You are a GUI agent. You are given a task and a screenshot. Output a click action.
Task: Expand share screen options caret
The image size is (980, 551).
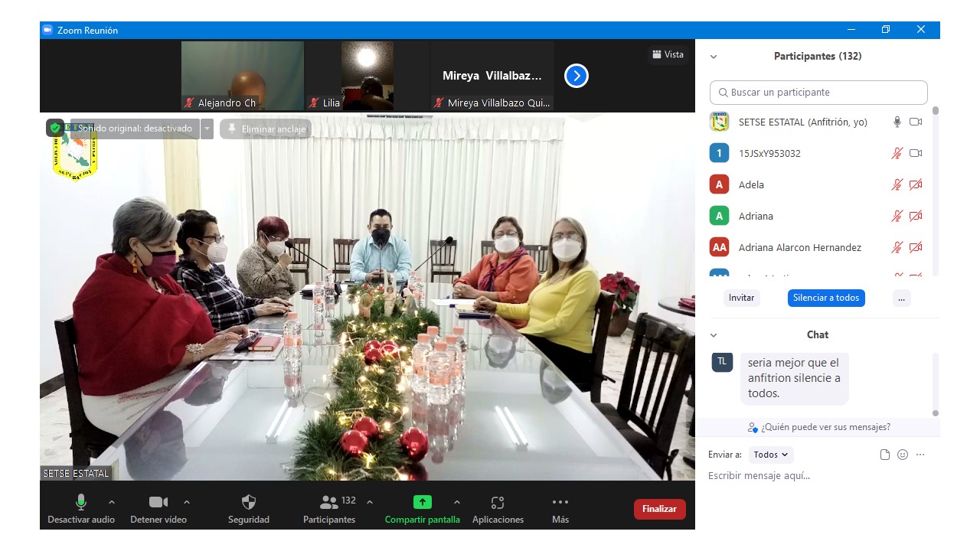457,502
